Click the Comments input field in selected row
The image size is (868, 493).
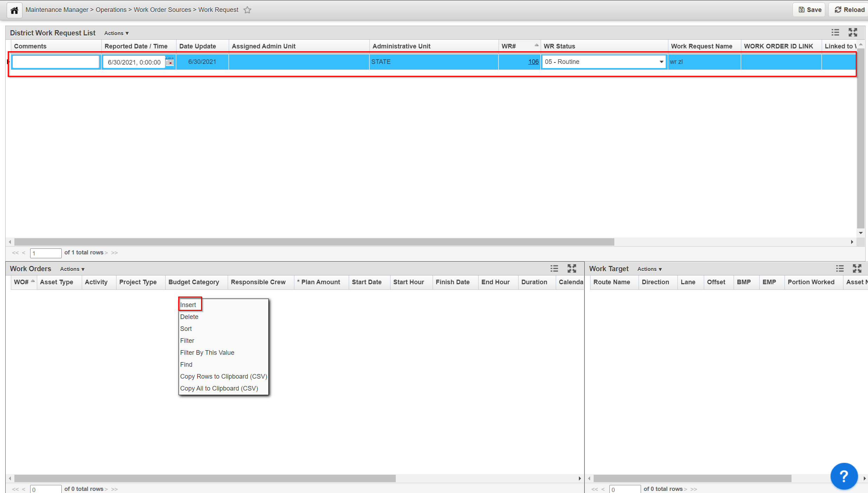[x=56, y=62]
